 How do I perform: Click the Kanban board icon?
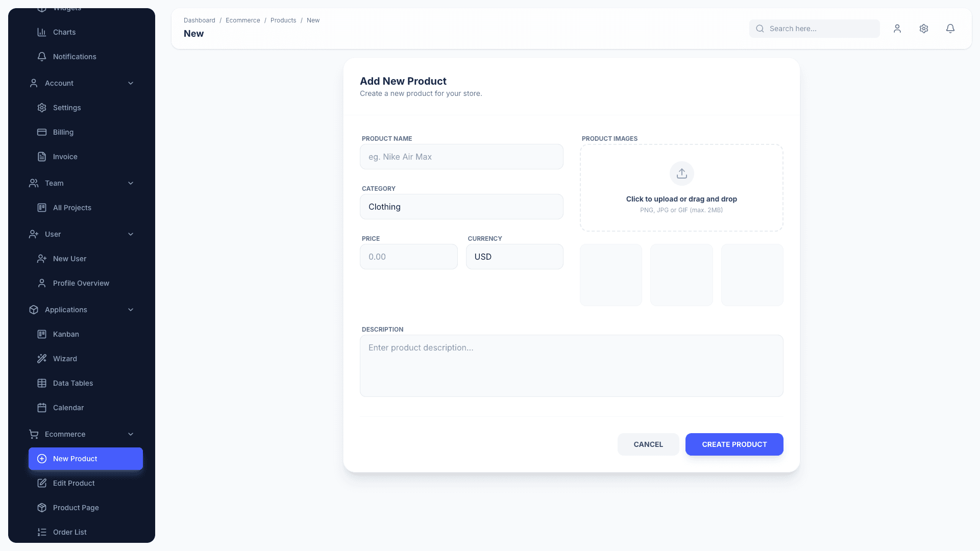41,334
